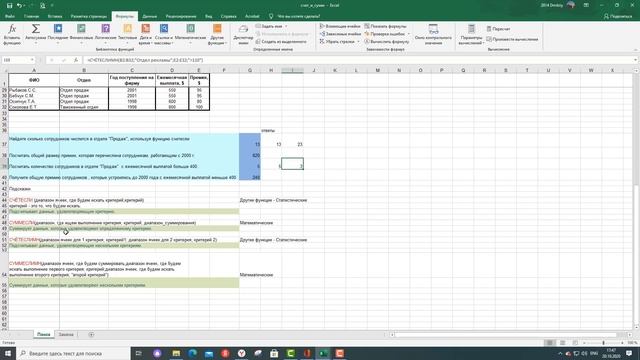Click the formula bar fx insert function icon
The height and width of the screenshot is (360, 640).
tap(76, 60)
